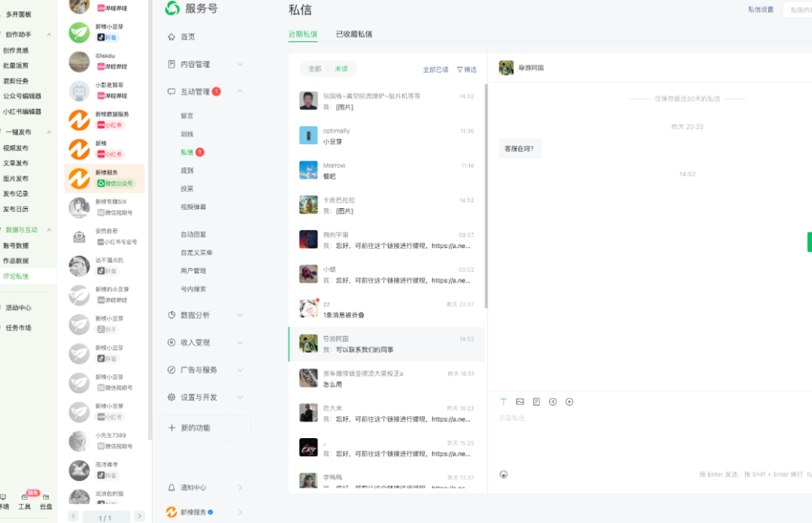Image resolution: width=812 pixels, height=523 pixels.
Task: Open conversation with optimally
Action: (x=387, y=136)
